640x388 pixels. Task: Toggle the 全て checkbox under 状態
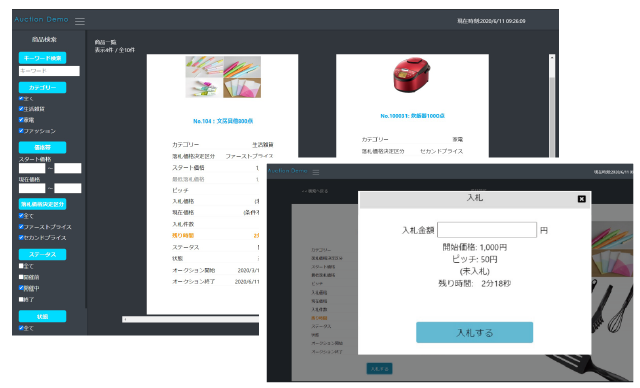21,328
